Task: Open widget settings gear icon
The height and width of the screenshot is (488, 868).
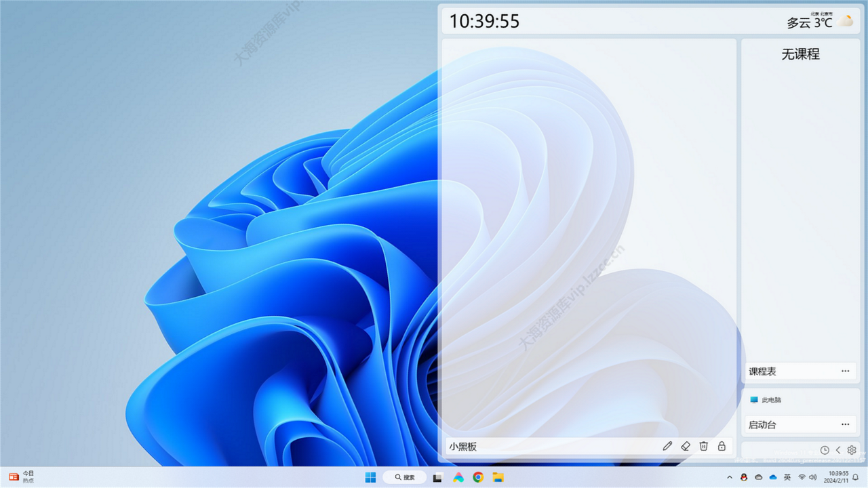Action: [852, 450]
